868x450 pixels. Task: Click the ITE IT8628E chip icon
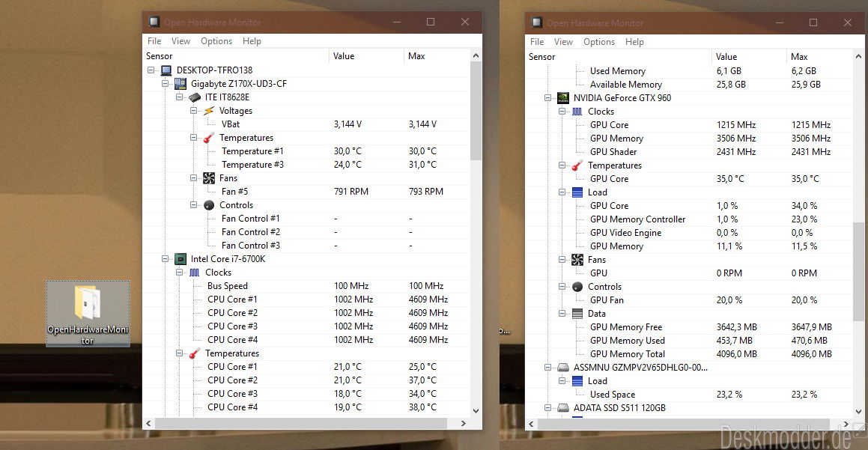point(194,97)
